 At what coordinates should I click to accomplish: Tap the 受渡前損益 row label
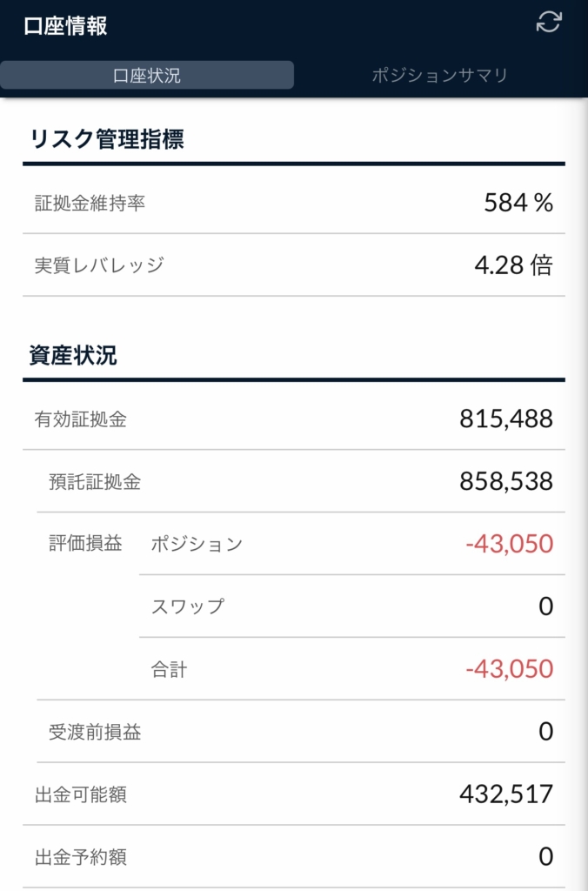(95, 731)
